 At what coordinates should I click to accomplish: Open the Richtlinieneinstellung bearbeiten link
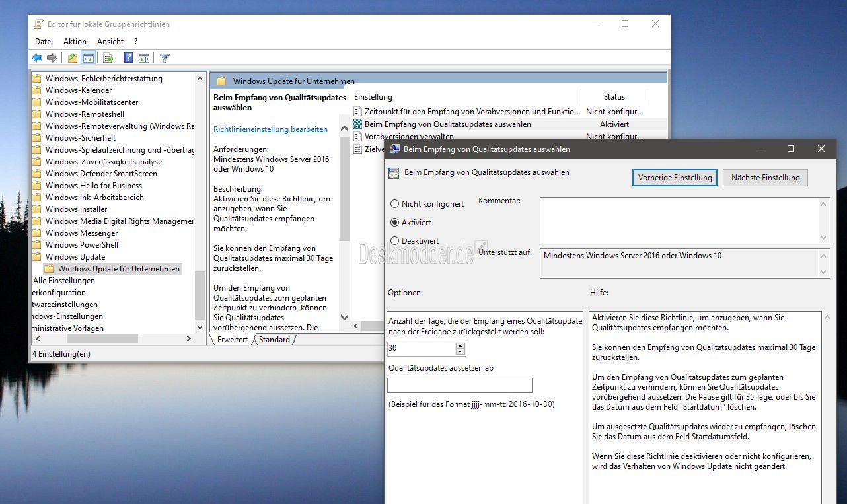(x=270, y=129)
